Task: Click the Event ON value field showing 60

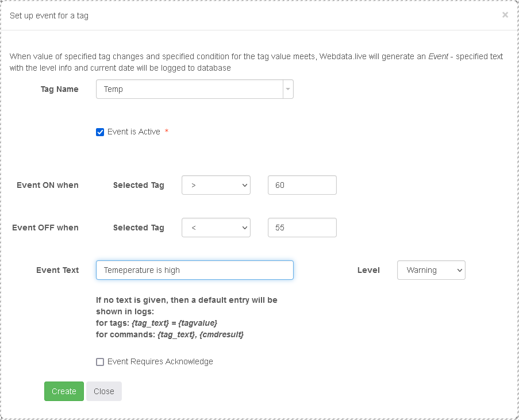Action: pyautogui.click(x=302, y=185)
